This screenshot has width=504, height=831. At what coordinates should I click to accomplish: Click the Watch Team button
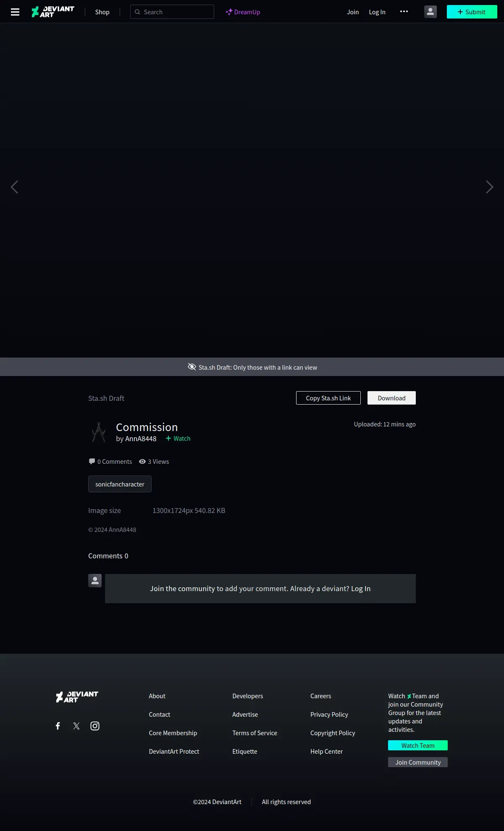[418, 745]
